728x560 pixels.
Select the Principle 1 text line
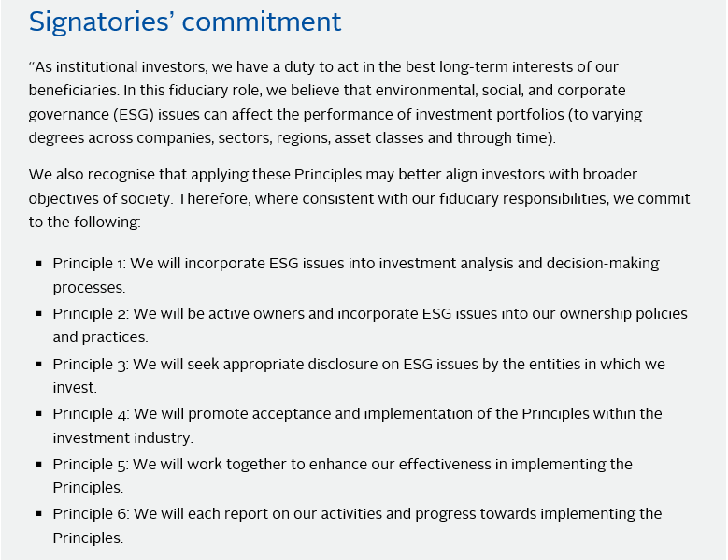355,264
